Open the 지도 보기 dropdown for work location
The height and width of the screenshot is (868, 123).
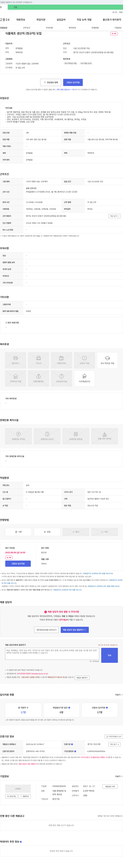point(114,216)
